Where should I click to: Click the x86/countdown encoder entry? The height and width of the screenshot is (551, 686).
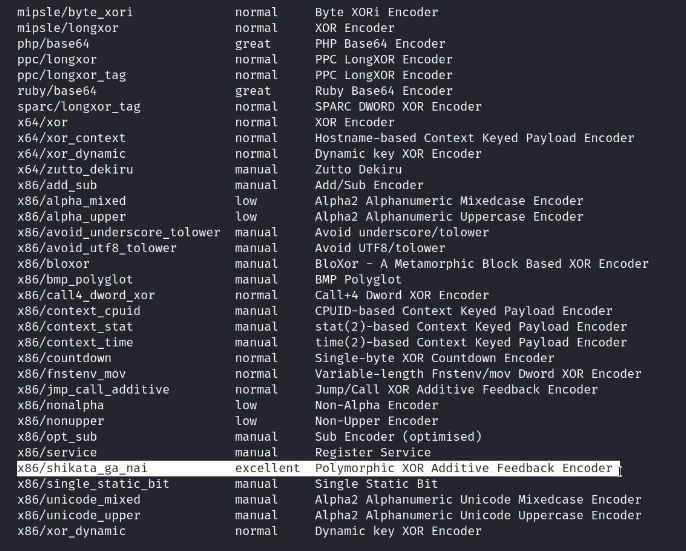coord(64,358)
